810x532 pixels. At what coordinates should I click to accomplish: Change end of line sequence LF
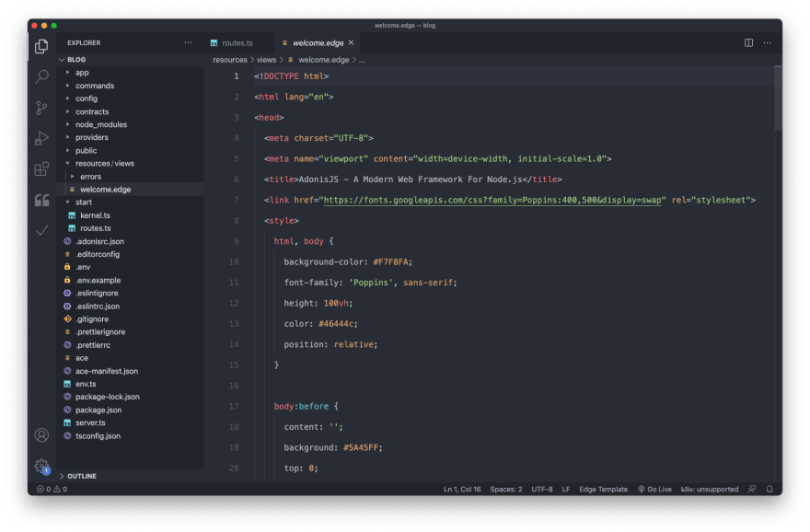point(566,489)
